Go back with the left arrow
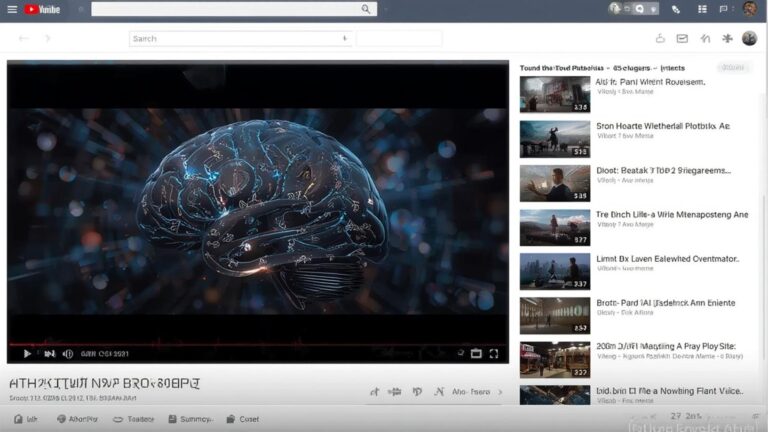Screen dimensions: 768x432 tap(24, 38)
